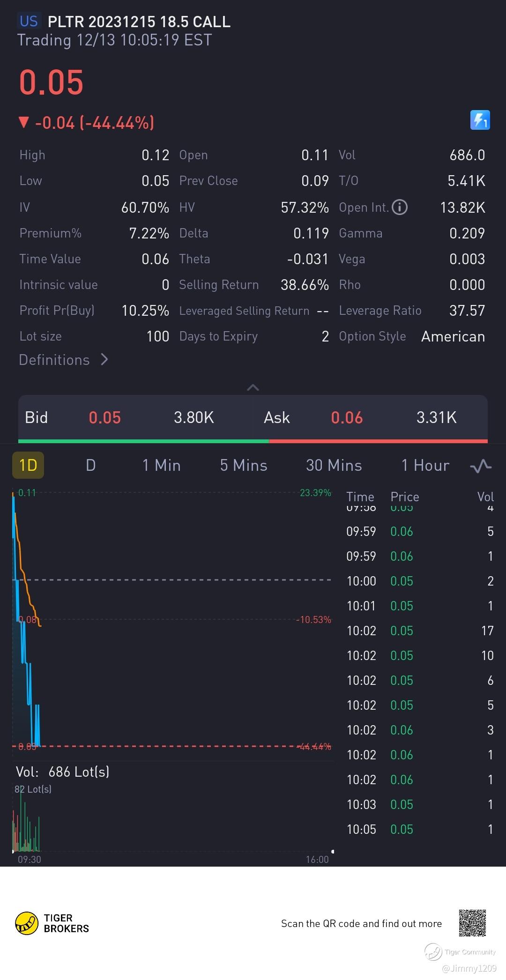506x980 pixels.
Task: Tap the 10:00 trade row
Action: (420, 581)
